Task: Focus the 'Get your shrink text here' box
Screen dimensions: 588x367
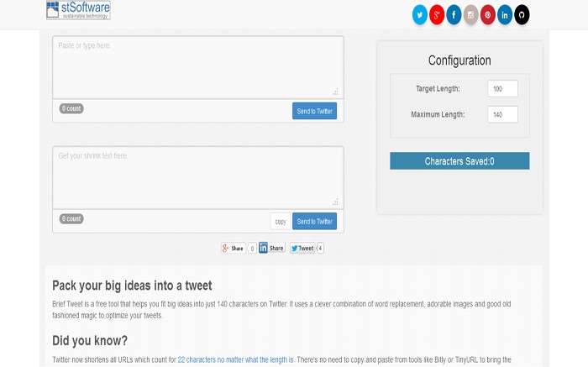Action: tap(197, 178)
